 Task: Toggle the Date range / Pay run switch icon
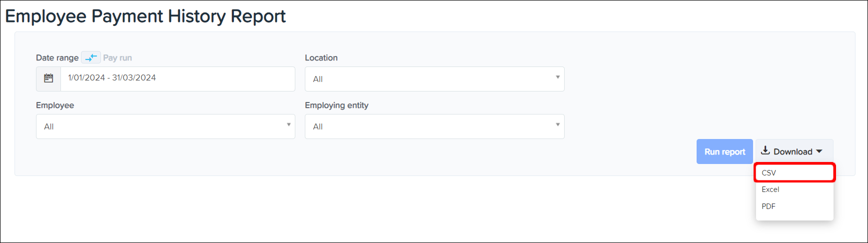[91, 57]
